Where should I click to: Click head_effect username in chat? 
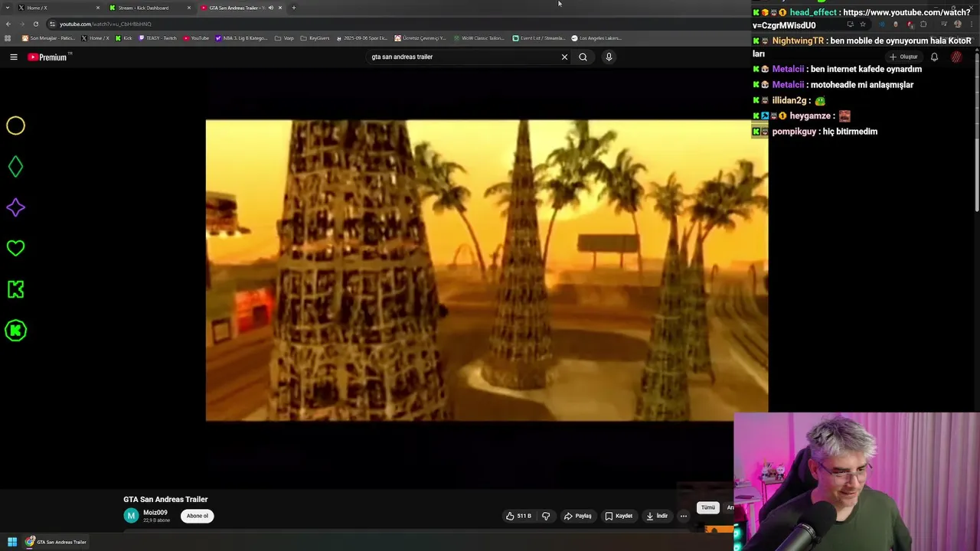point(813,12)
